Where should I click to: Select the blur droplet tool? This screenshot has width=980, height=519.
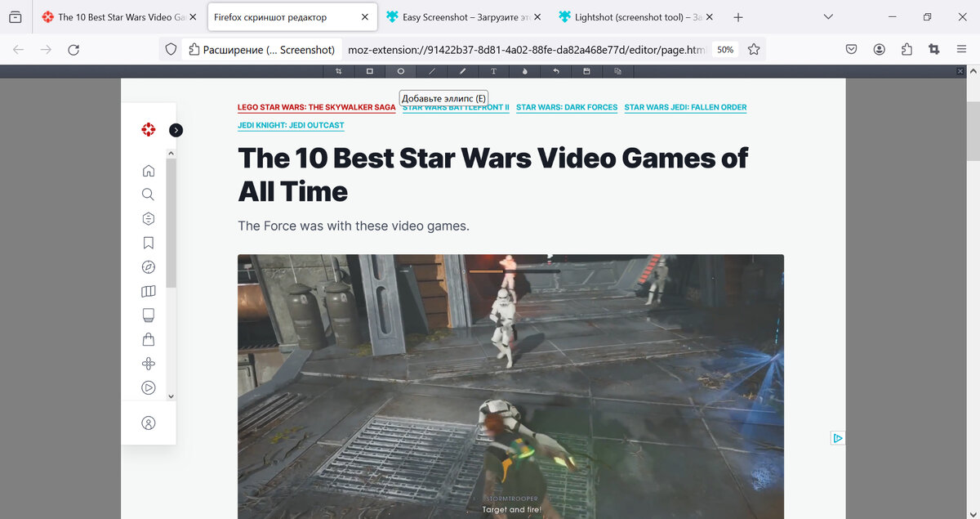coord(524,71)
